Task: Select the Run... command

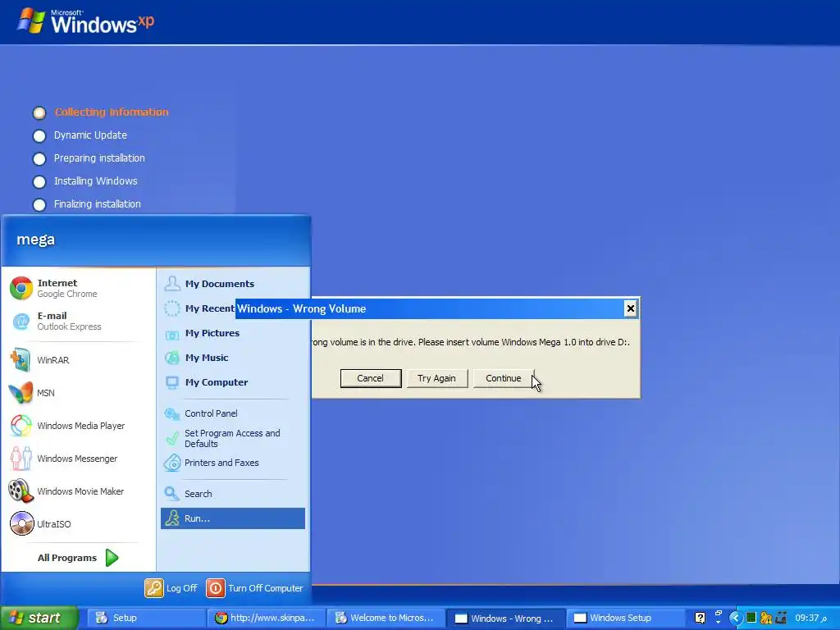Action: click(x=232, y=518)
